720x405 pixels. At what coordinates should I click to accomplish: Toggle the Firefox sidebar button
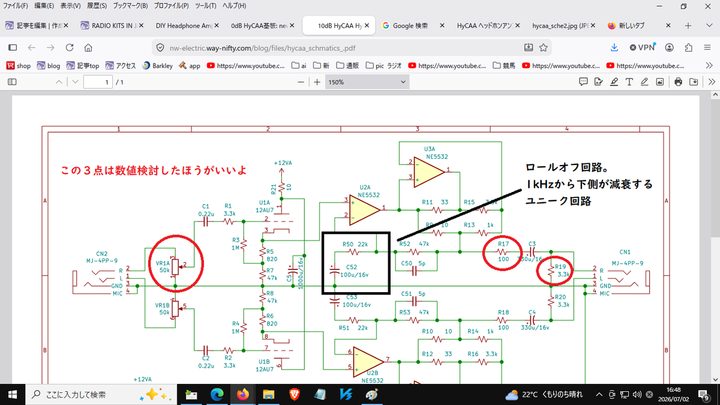pyautogui.click(x=13, y=47)
